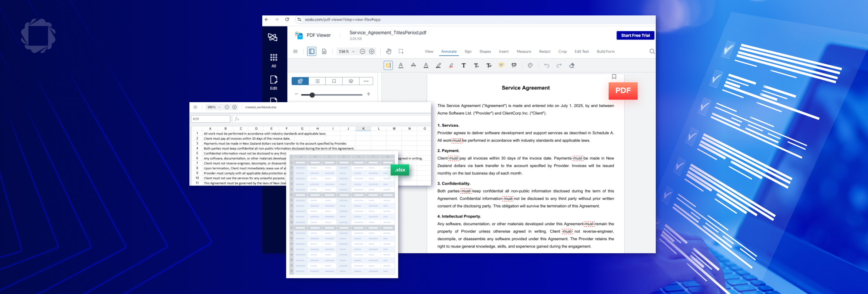Select the text Highlight tool

[388, 65]
